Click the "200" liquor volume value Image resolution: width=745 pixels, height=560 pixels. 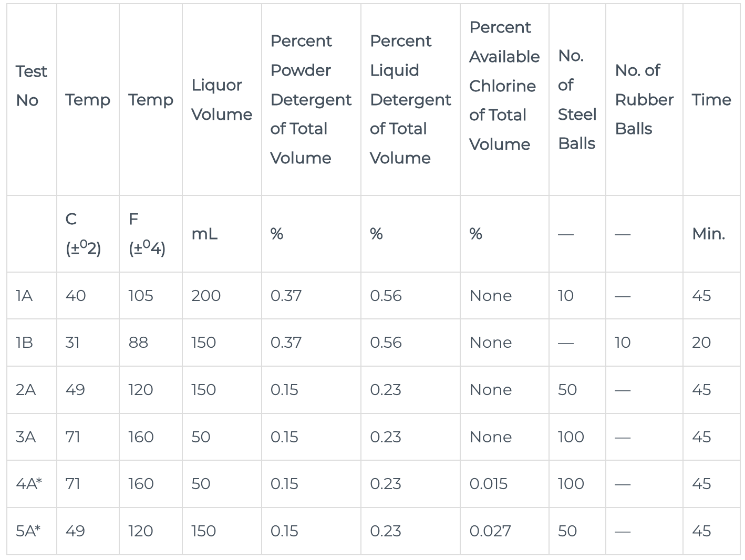pos(205,296)
